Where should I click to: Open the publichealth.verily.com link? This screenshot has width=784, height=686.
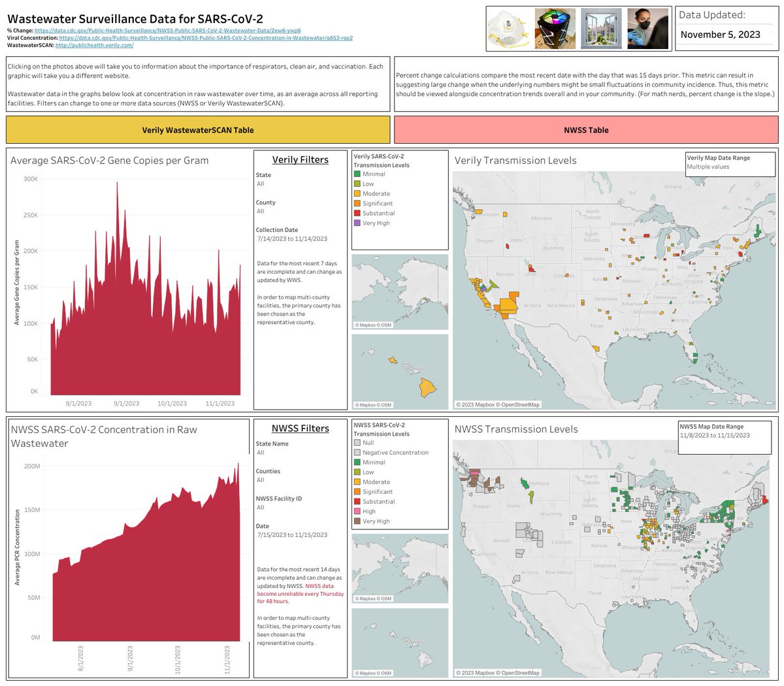pyautogui.click(x=95, y=45)
